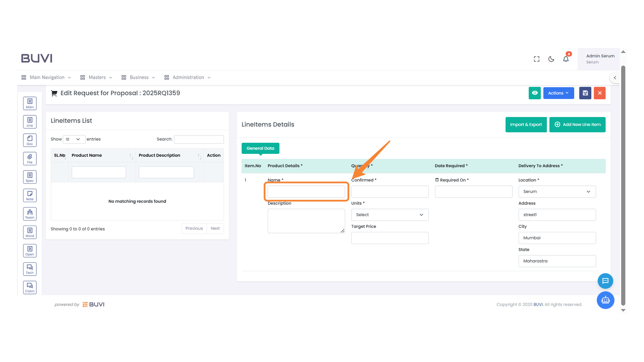Open the Units Select dropdown
This screenshot has width=644, height=362.
point(389,215)
